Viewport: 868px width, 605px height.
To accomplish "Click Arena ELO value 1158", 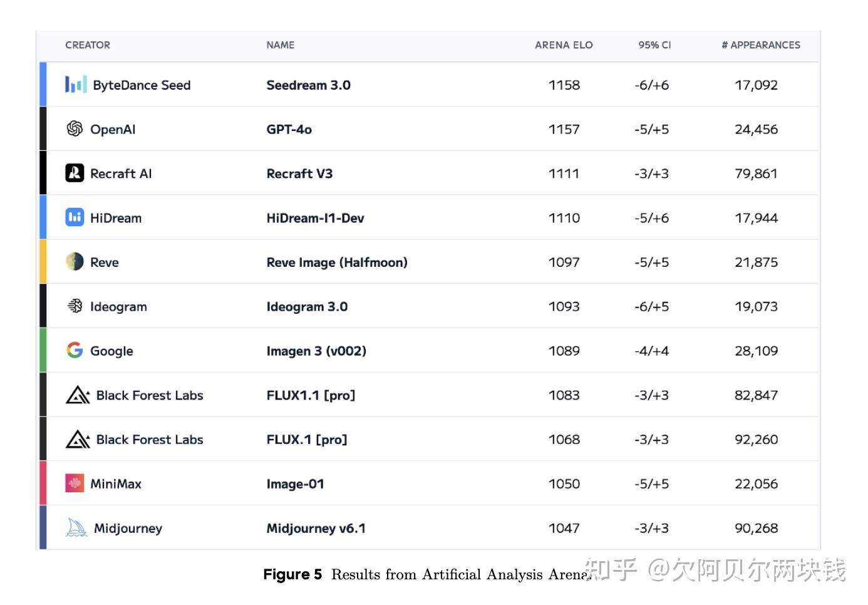I will pos(564,85).
